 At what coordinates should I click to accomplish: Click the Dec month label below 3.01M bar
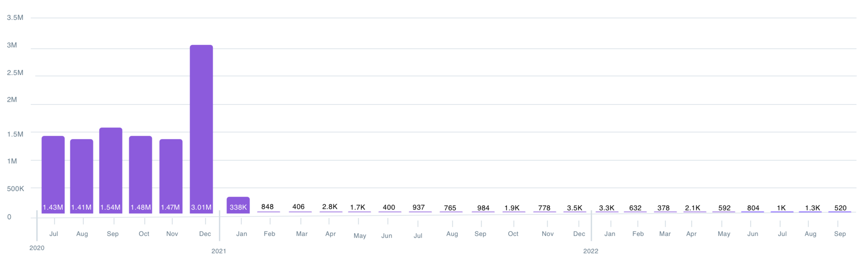[205, 234]
